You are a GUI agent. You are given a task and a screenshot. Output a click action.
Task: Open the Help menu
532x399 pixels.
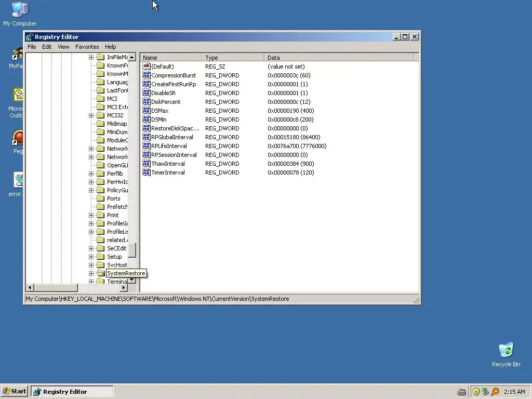[x=110, y=47]
